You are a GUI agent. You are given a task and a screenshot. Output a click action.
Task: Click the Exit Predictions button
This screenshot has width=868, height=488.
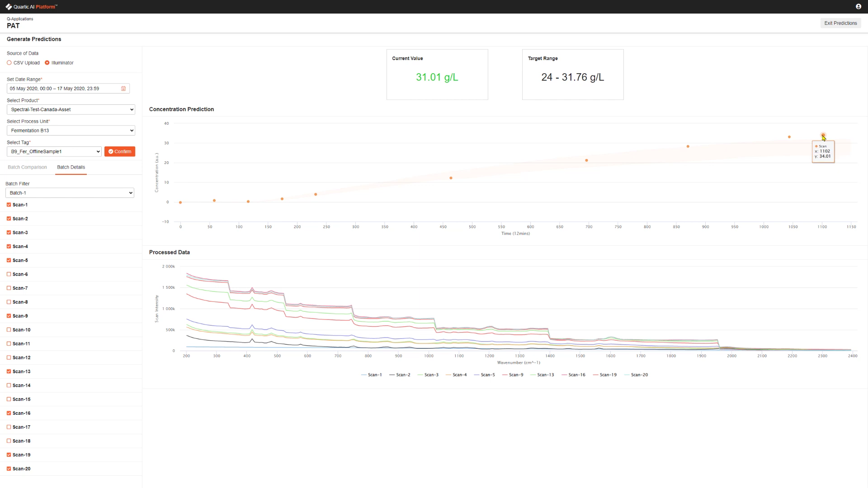840,23
